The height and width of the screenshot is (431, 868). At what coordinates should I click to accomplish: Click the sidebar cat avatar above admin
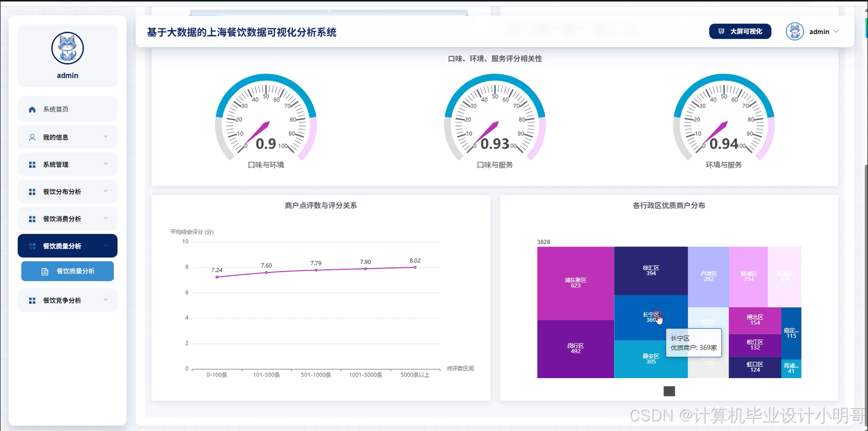pos(68,48)
